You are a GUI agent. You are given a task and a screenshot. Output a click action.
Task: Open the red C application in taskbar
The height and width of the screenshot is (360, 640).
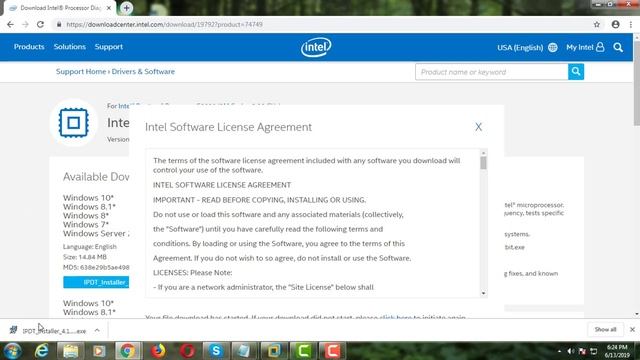[332, 351]
